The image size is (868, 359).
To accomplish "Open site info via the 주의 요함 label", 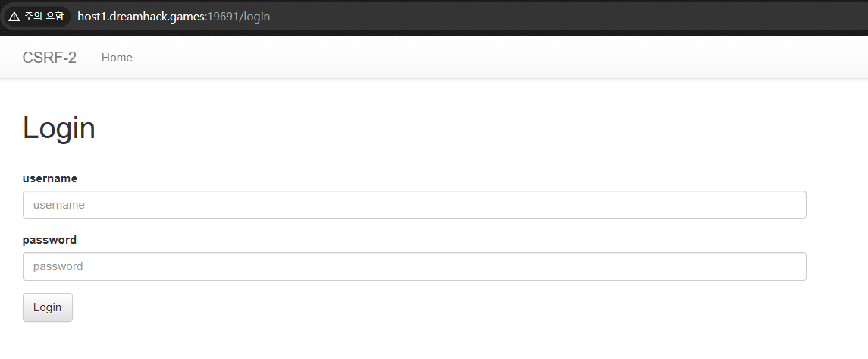I will pos(44,17).
